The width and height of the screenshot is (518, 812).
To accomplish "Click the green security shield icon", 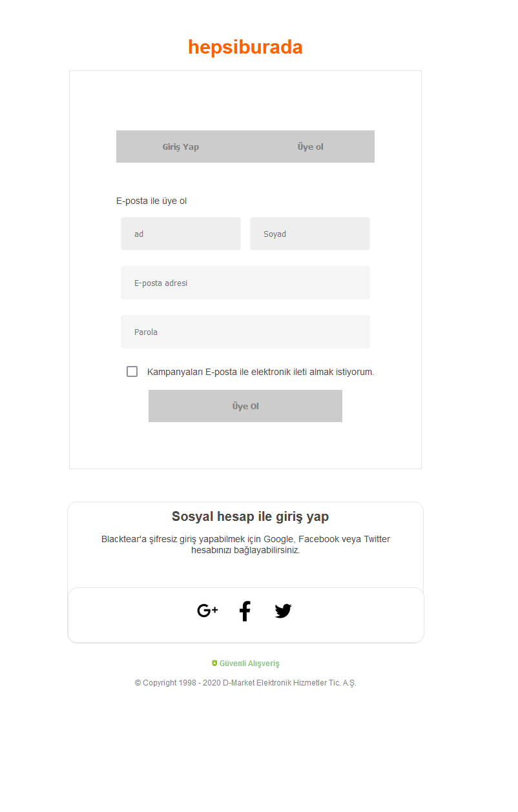I will coord(216,662).
